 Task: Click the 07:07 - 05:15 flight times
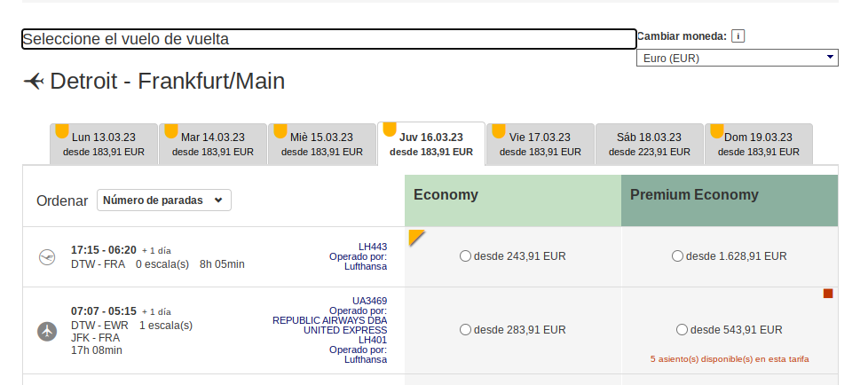click(x=104, y=310)
